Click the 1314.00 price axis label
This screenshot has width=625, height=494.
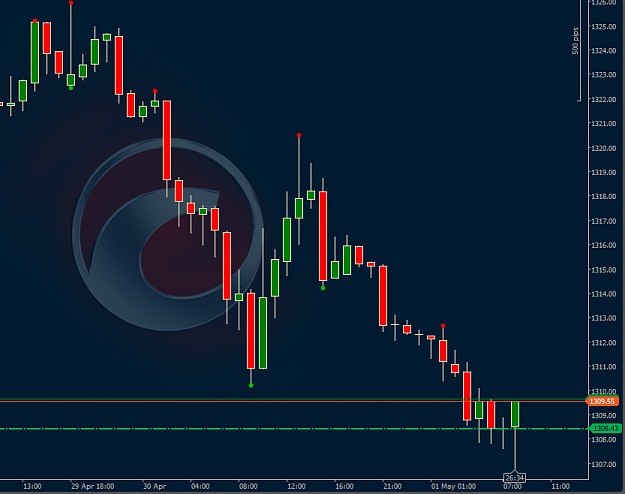tap(603, 294)
